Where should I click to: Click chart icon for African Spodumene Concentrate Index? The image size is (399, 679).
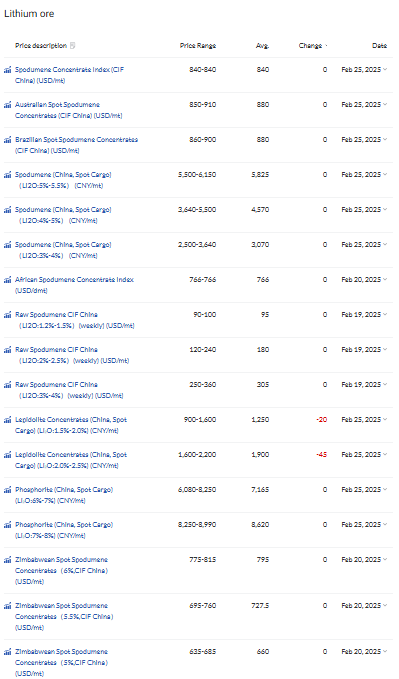point(7,280)
